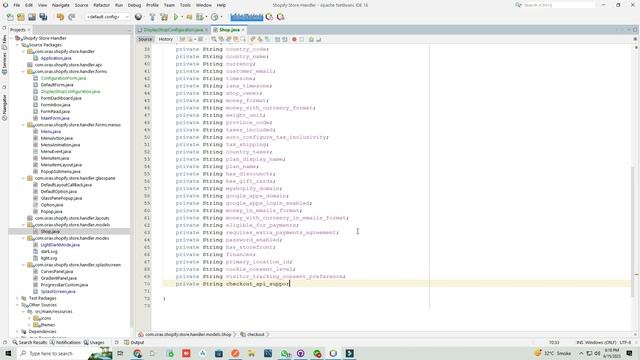The width and height of the screenshot is (640, 360).
Task: Select ConfigurationForm.java in project tree
Action: (63, 78)
